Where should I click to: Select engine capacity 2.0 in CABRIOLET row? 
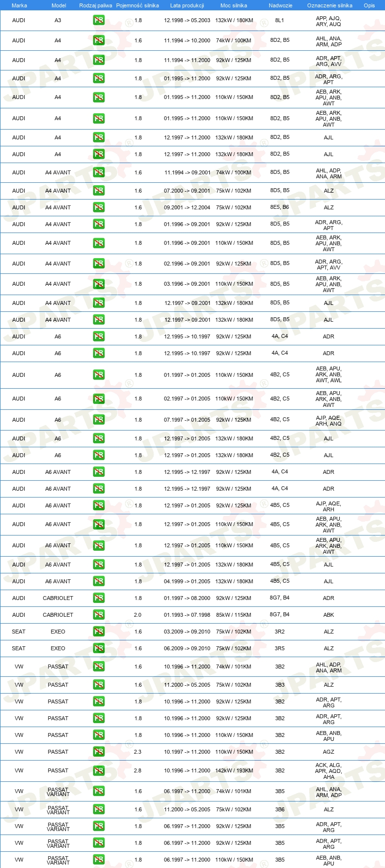pyautogui.click(x=137, y=615)
